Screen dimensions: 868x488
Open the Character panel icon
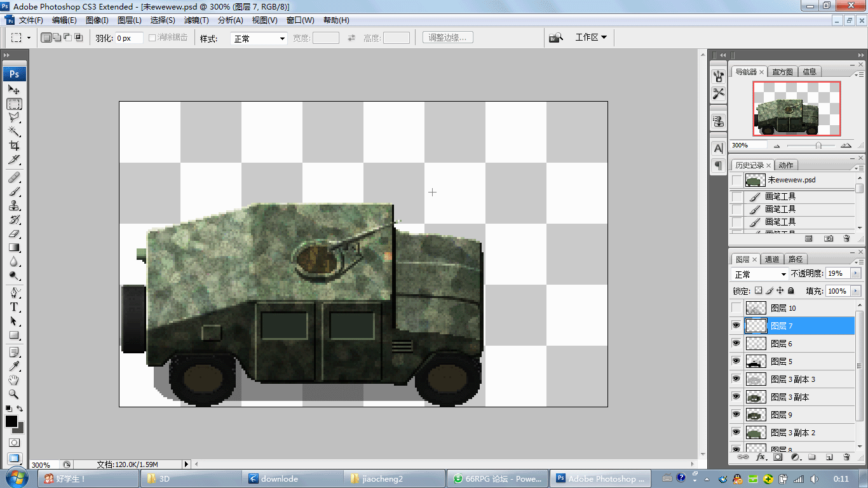click(719, 148)
